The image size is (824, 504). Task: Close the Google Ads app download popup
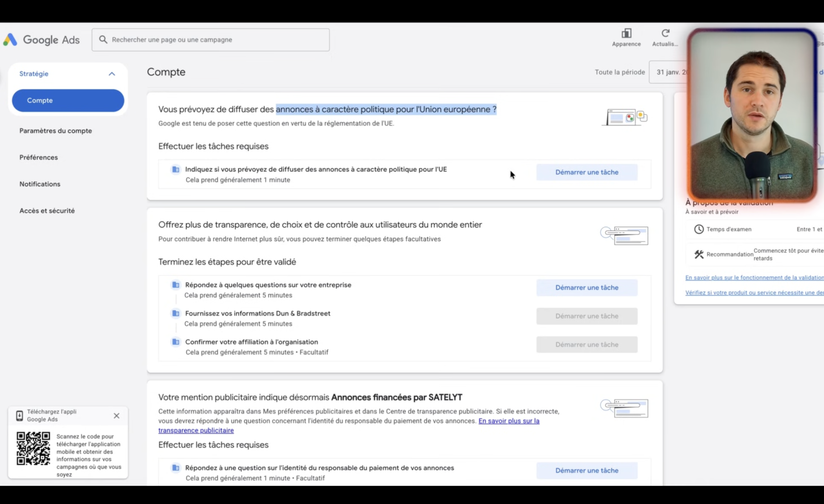117,416
